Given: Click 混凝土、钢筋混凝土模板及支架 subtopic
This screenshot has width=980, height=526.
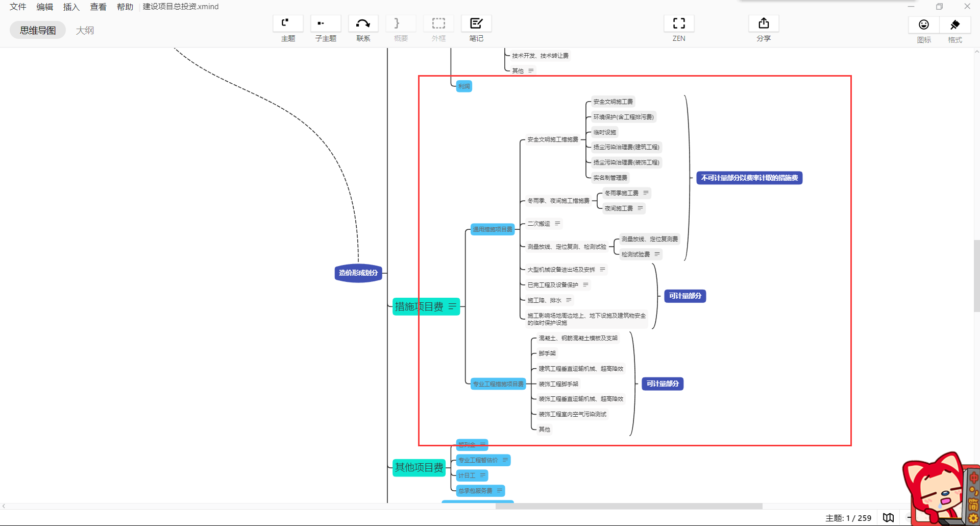Looking at the screenshot, I should pos(578,338).
